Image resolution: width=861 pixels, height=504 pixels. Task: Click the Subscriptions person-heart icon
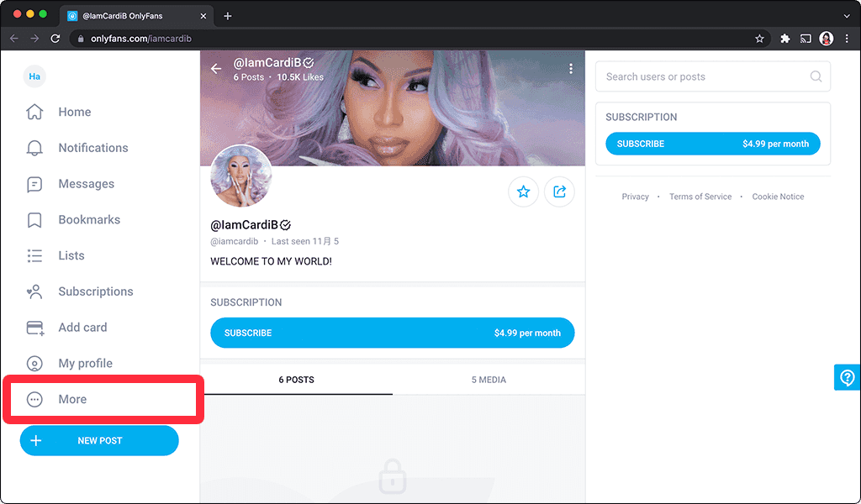tap(34, 291)
